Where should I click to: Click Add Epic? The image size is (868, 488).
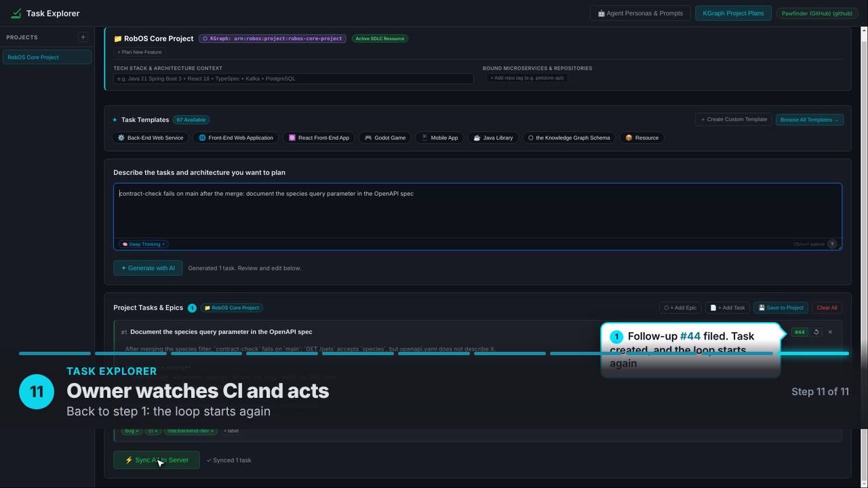[680, 308]
